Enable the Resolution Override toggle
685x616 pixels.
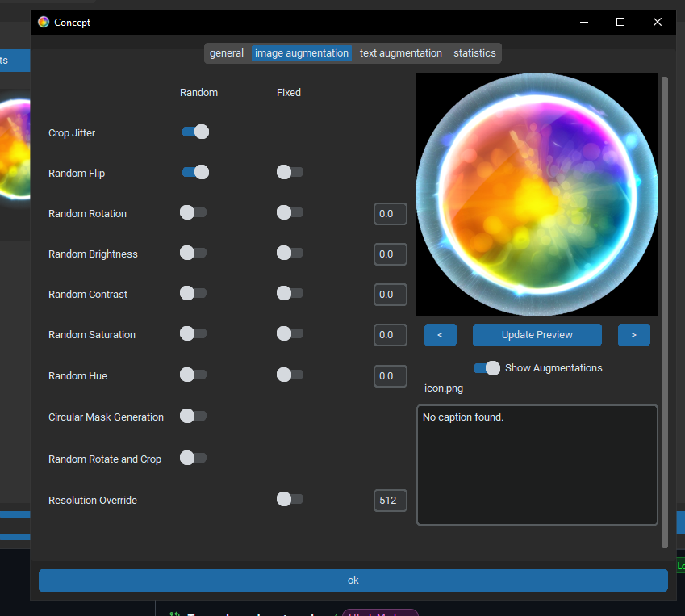click(290, 499)
